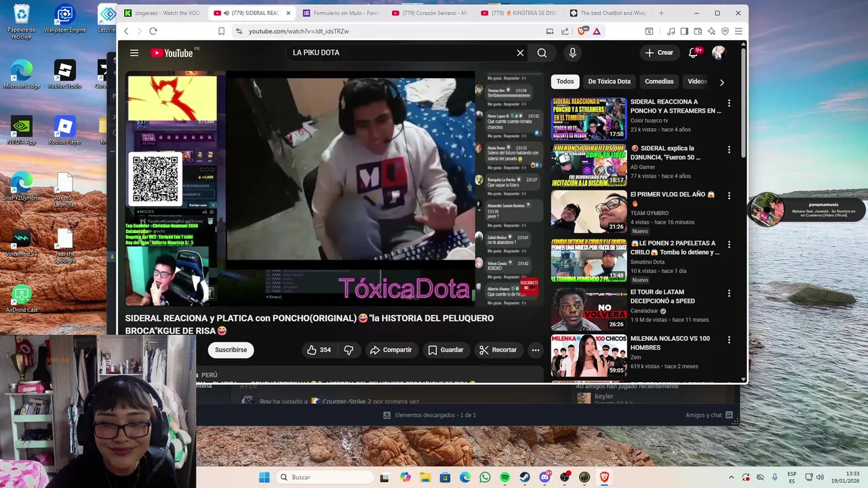Image resolution: width=868 pixels, height=488 pixels.
Task: Like the video with 354 likes
Action: (319, 350)
